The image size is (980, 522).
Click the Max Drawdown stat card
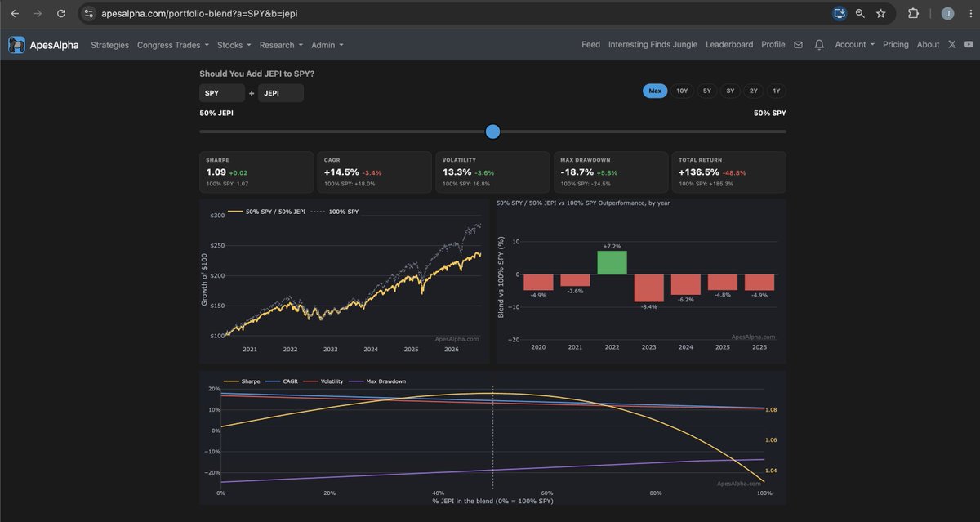pyautogui.click(x=610, y=172)
